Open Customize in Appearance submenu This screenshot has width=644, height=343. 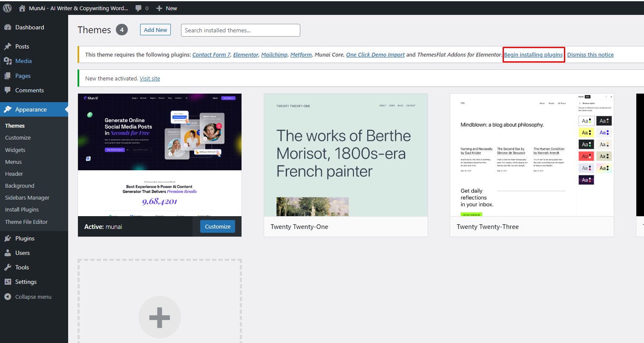coord(18,137)
